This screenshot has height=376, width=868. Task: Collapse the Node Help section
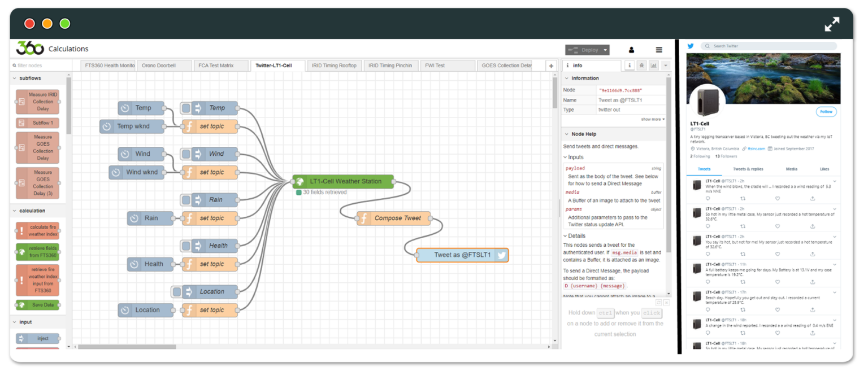tap(583, 134)
